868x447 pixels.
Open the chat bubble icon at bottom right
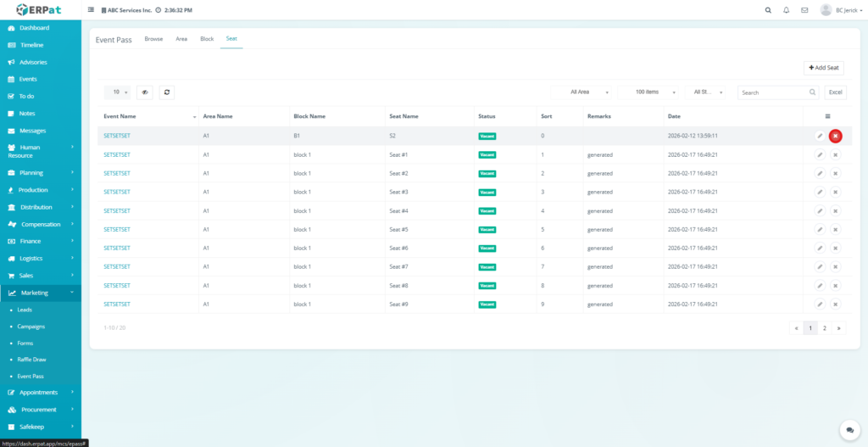849,430
